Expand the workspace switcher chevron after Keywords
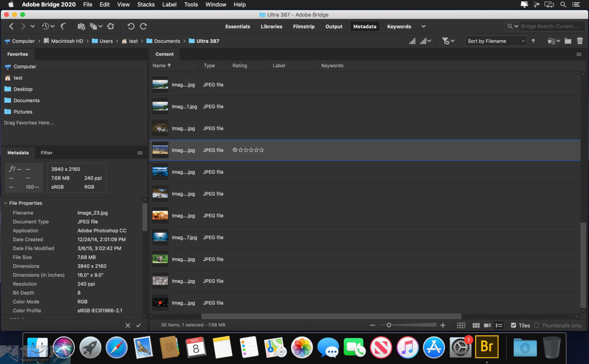This screenshot has height=364, width=589. point(423,26)
